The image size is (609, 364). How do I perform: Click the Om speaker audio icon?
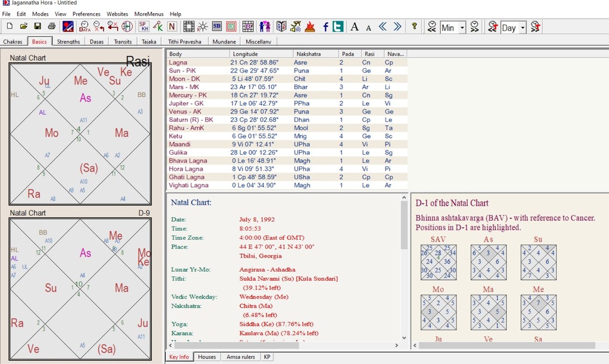(x=296, y=26)
